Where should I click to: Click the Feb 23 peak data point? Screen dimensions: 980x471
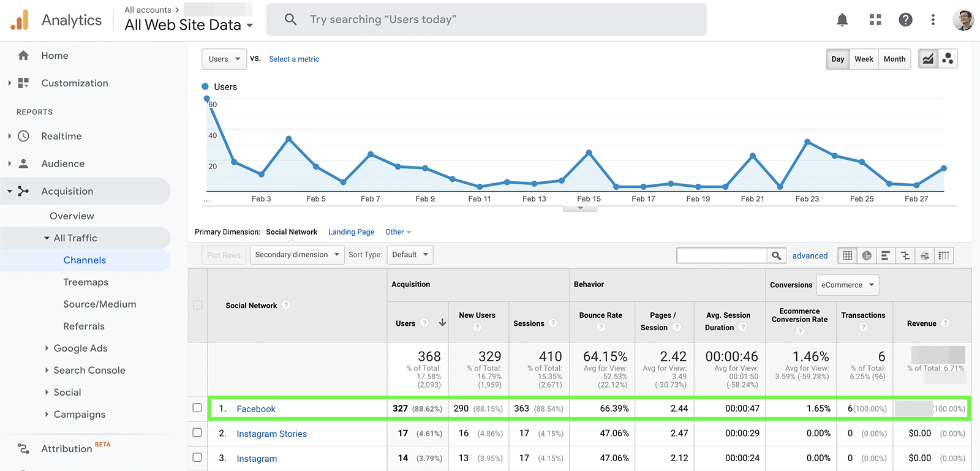coord(807,141)
